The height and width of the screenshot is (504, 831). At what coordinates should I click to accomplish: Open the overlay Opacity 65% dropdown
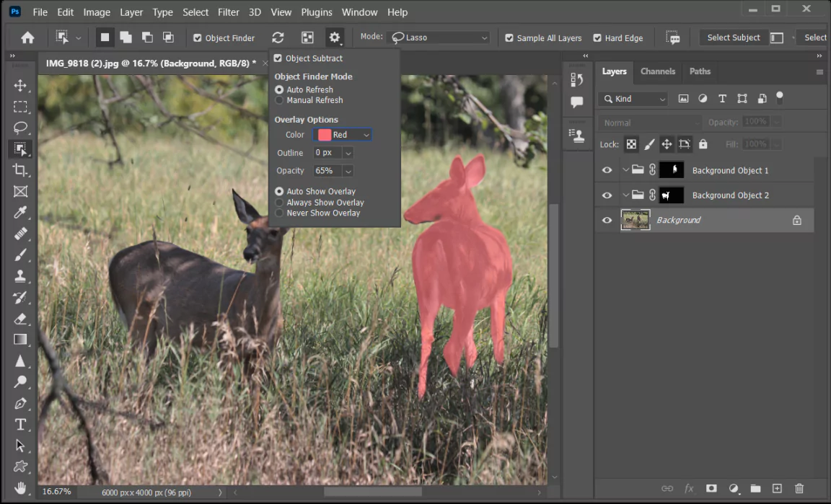pyautogui.click(x=348, y=171)
